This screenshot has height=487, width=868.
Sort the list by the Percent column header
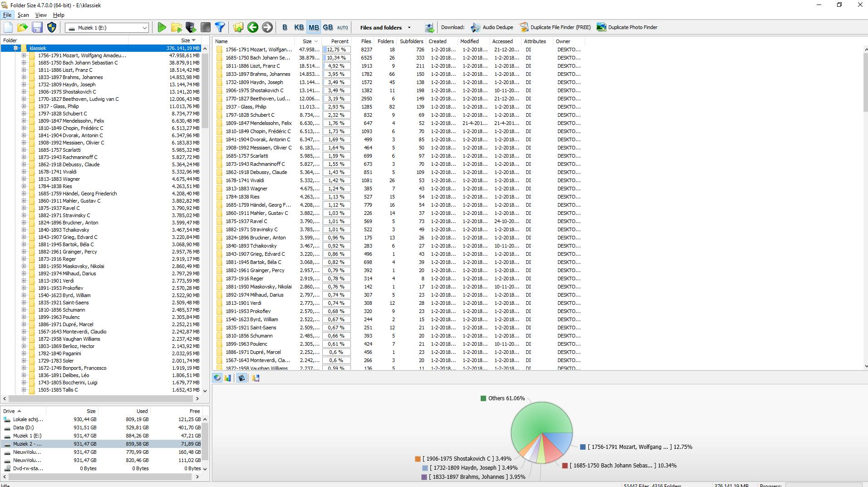336,41
